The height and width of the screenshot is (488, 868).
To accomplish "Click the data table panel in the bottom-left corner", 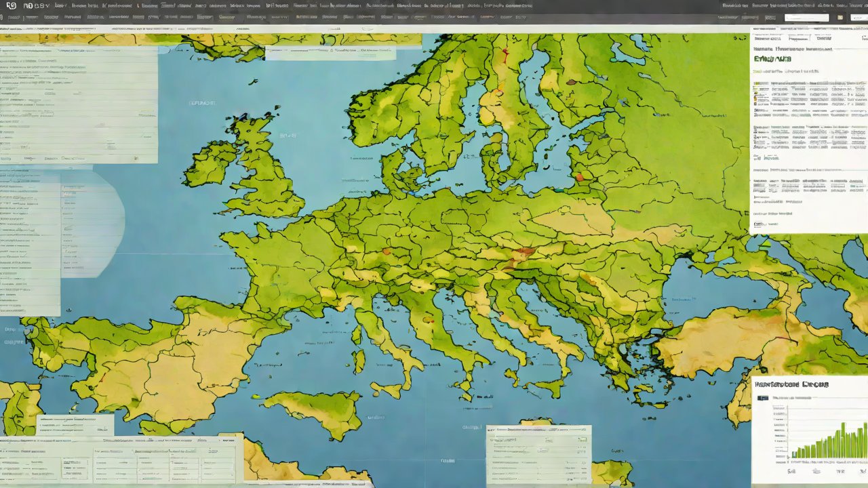I will pyautogui.click(x=121, y=460).
